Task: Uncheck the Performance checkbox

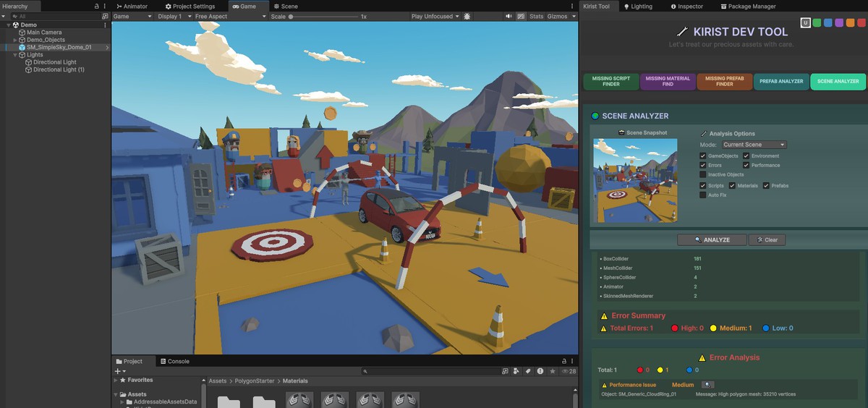Action: point(746,165)
